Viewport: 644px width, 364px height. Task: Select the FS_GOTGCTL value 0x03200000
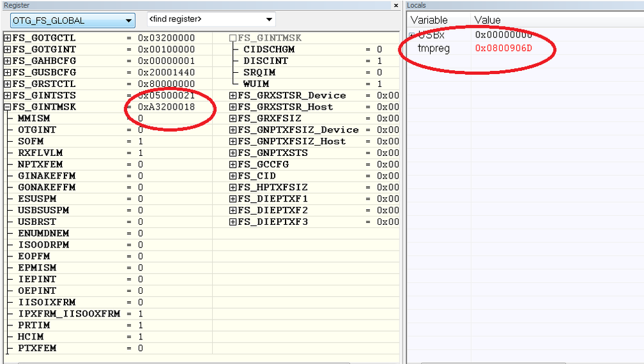click(x=166, y=38)
